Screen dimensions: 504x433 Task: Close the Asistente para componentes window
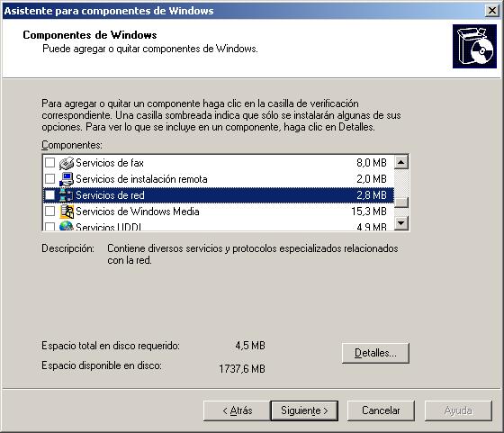pyautogui.click(x=491, y=11)
